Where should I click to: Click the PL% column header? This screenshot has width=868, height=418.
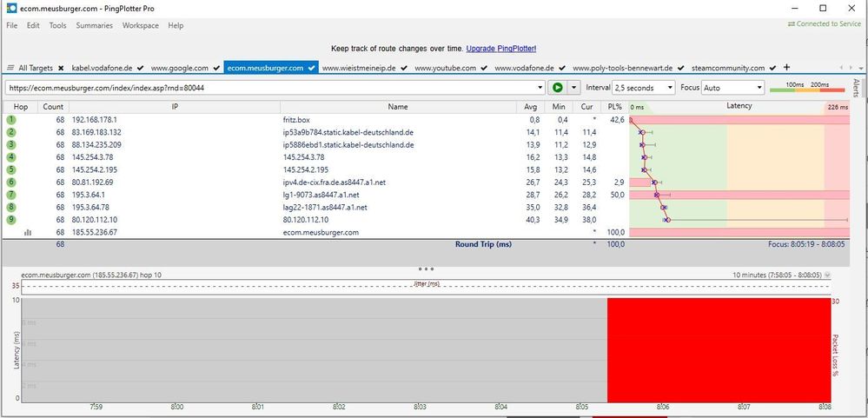pyautogui.click(x=615, y=107)
